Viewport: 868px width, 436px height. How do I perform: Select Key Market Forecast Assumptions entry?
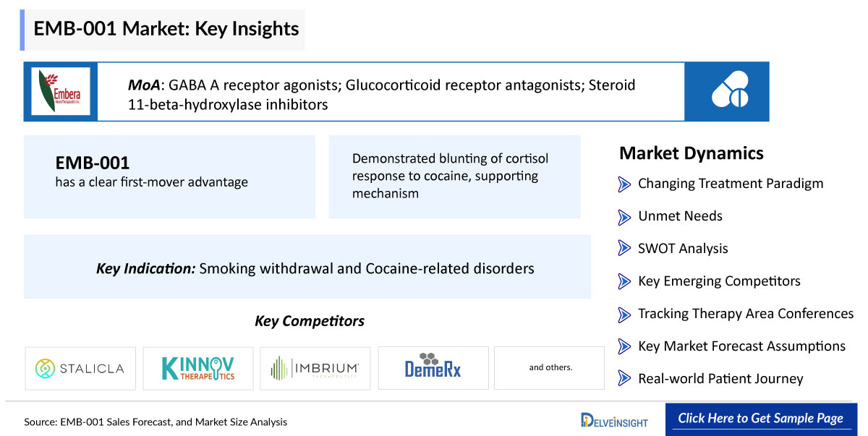[x=741, y=346]
